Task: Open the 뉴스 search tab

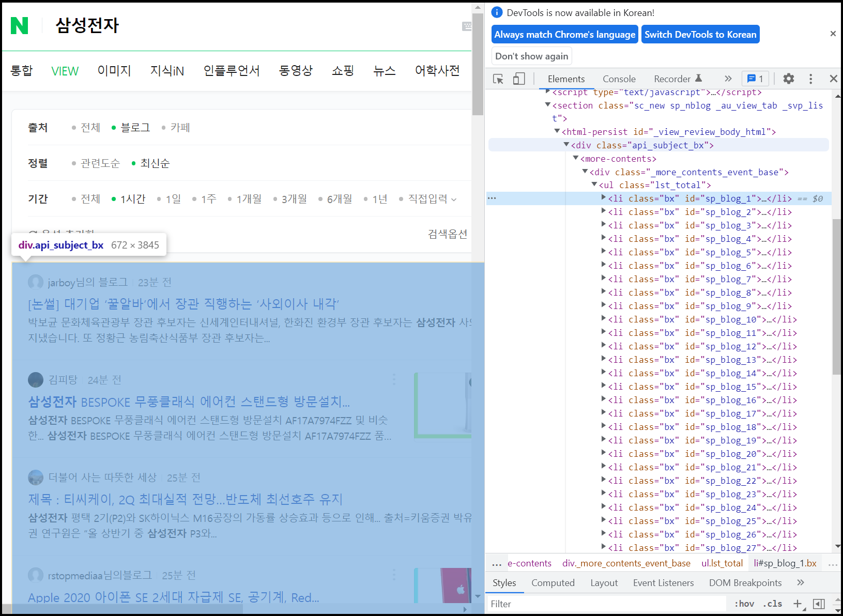Action: [x=385, y=71]
